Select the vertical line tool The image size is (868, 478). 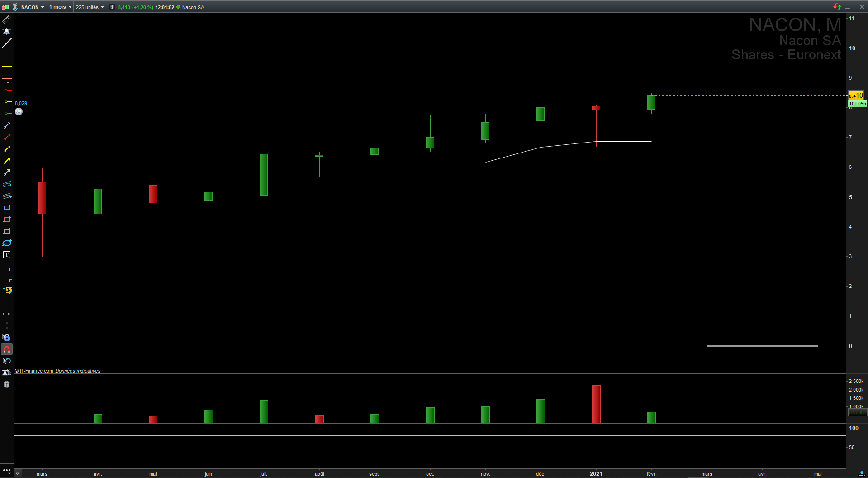coord(7,302)
